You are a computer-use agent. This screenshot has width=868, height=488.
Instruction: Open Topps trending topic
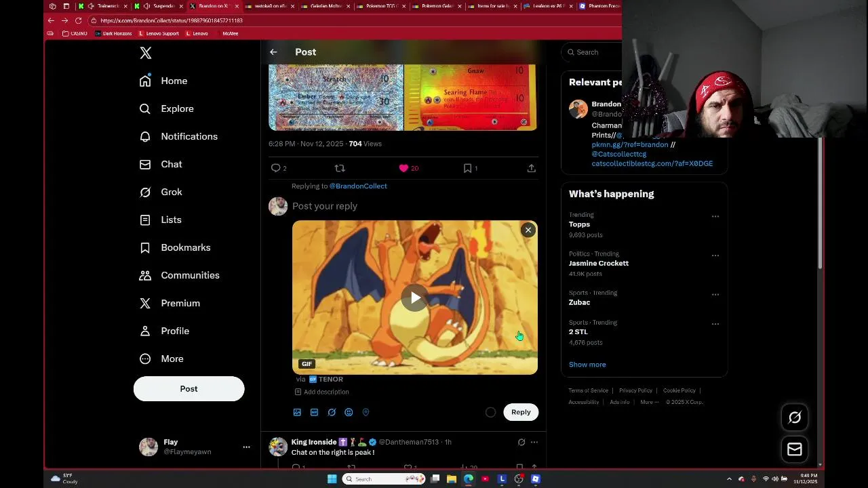[579, 224]
